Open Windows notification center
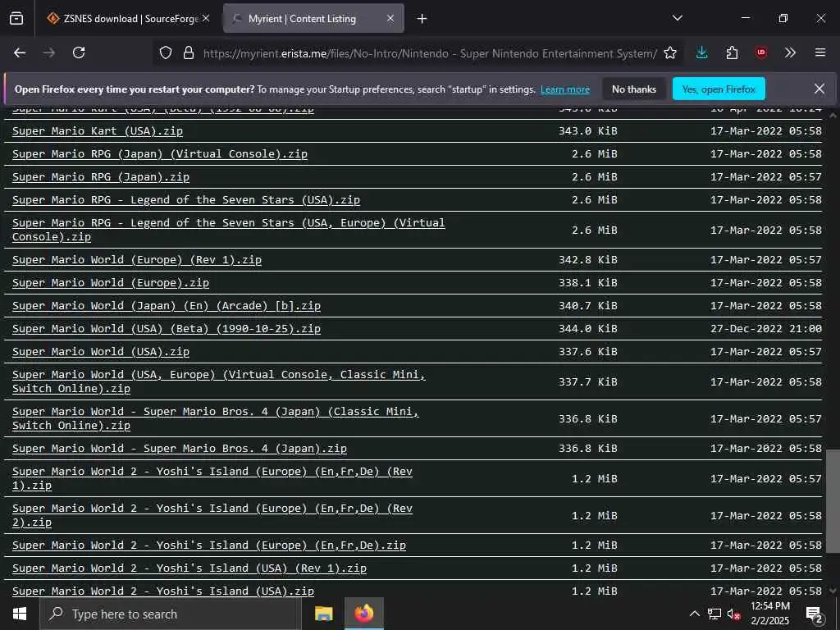 (x=815, y=614)
